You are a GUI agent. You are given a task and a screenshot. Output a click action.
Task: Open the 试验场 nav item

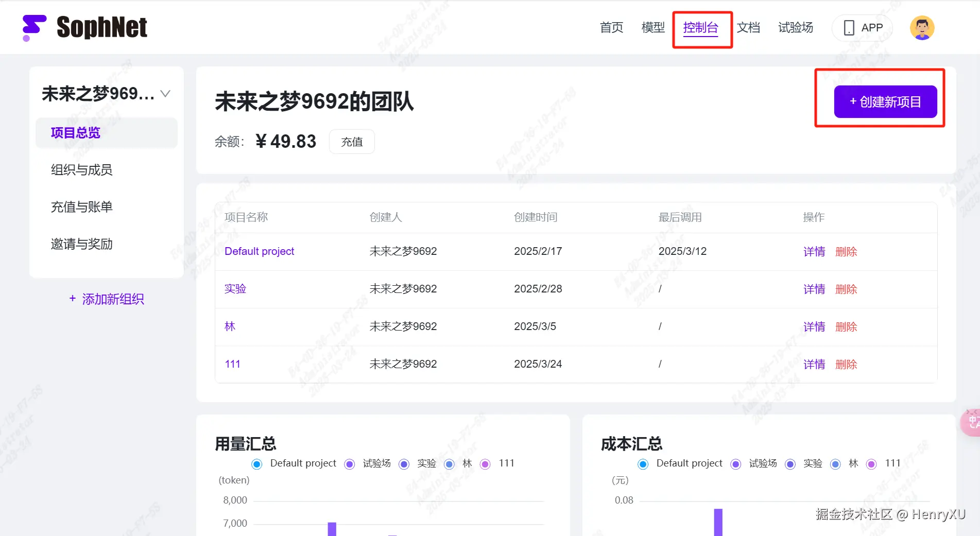pyautogui.click(x=796, y=27)
